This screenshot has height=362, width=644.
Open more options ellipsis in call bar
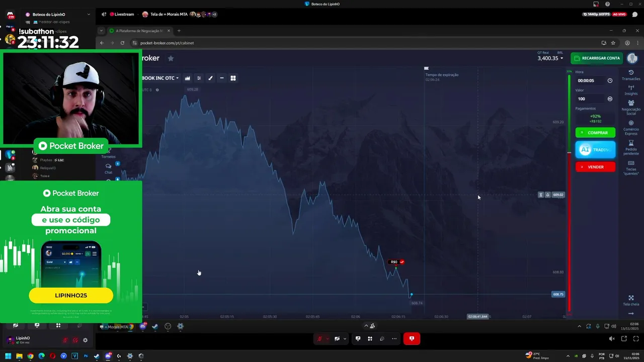click(394, 339)
